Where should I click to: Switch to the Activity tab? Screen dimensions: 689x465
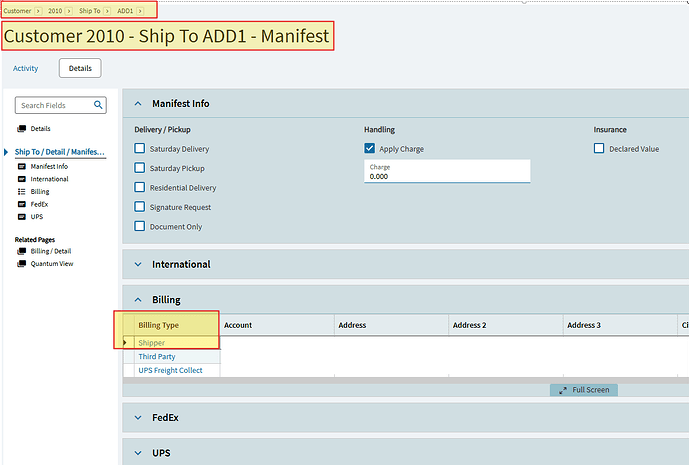click(x=26, y=68)
